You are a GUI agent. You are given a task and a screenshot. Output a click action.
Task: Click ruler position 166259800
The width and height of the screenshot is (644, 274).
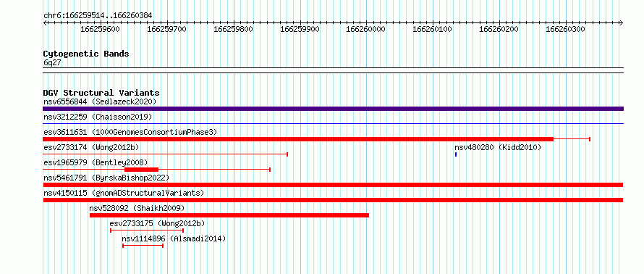click(x=233, y=29)
